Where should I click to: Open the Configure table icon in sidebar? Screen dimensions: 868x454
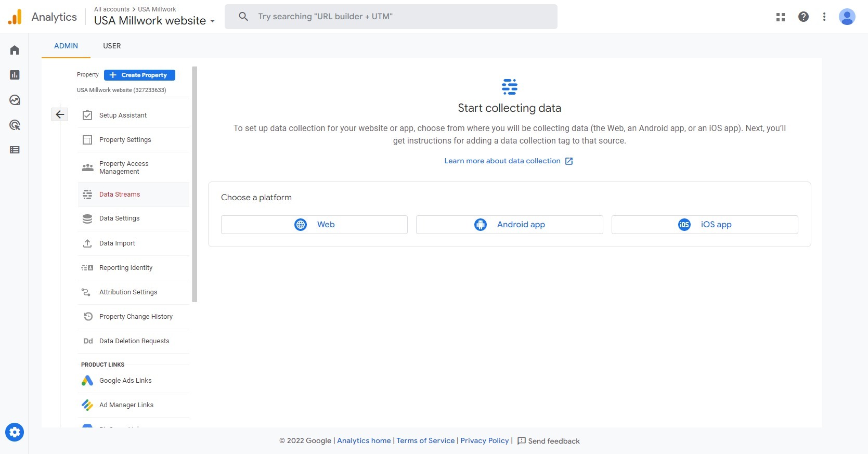pos(15,150)
